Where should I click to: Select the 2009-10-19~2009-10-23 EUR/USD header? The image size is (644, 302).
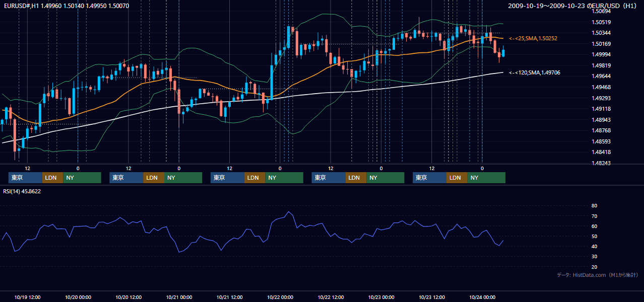[573, 6]
